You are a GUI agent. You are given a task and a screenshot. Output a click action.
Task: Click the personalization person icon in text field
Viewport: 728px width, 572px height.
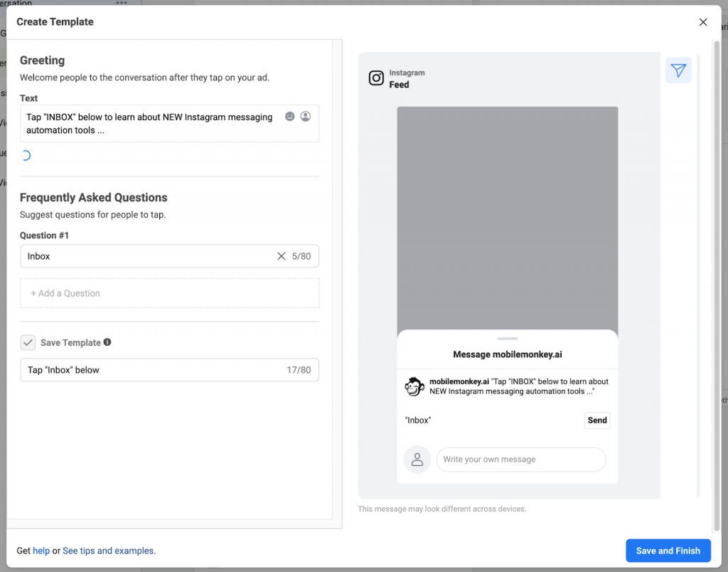(306, 116)
